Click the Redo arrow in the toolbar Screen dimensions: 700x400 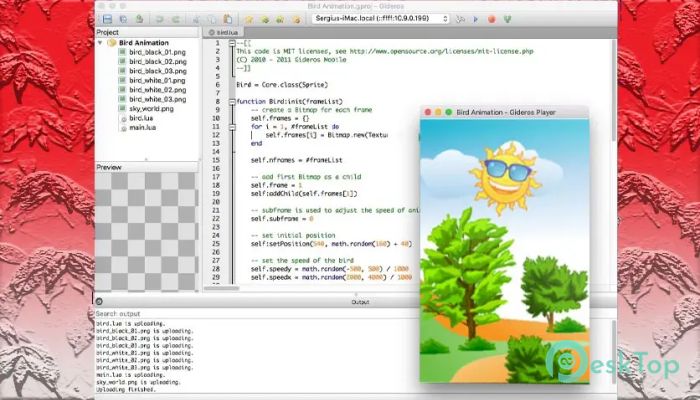(x=175, y=19)
